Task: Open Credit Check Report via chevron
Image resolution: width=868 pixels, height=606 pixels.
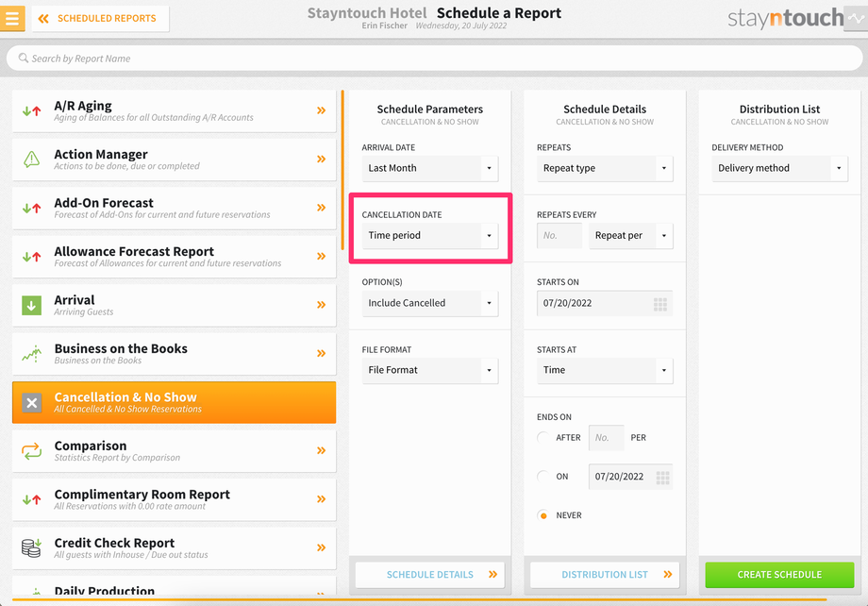Action: 321,547
